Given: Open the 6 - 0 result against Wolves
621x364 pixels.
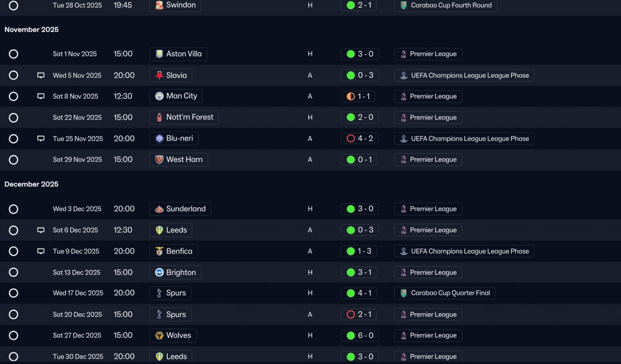Looking at the screenshot, I should [360, 335].
